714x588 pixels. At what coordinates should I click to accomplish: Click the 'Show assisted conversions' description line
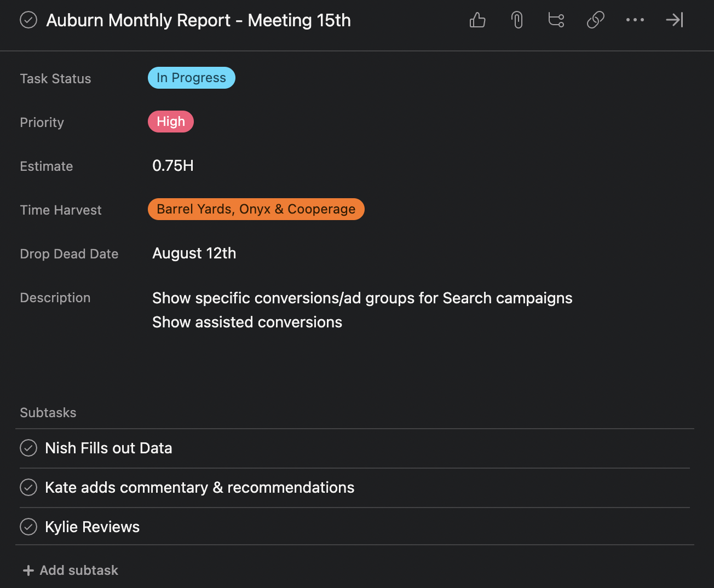pos(247,322)
